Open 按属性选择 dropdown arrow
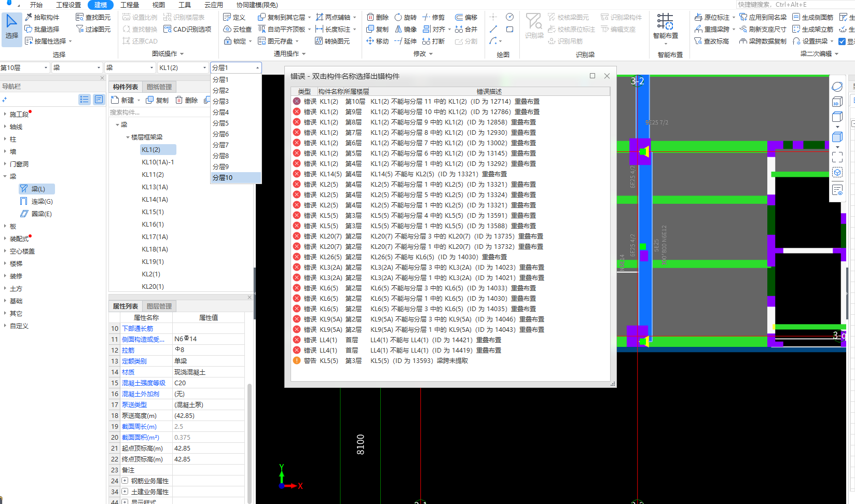The width and height of the screenshot is (855, 504). [70, 41]
